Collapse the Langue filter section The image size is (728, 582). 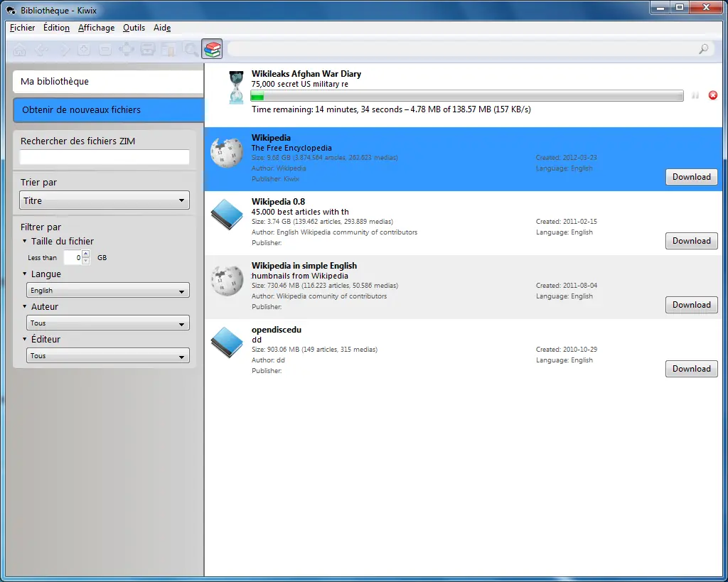click(x=25, y=274)
